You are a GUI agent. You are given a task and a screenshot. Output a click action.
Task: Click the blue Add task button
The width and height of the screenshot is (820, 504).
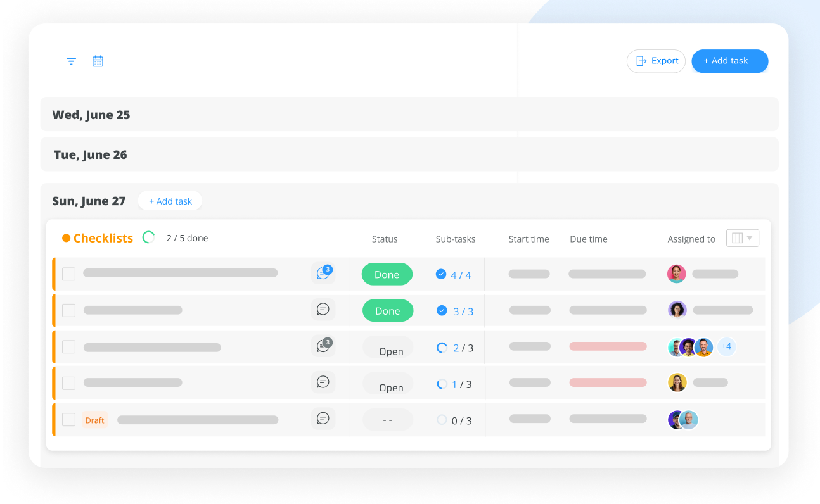730,61
